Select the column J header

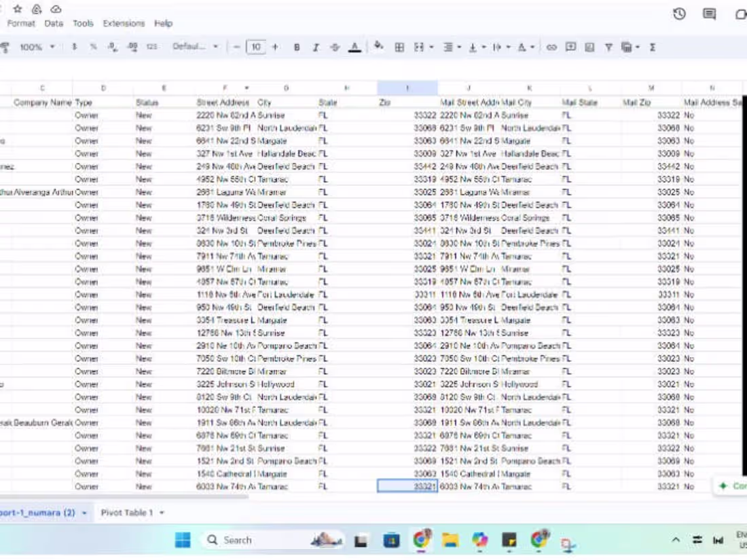point(469,88)
